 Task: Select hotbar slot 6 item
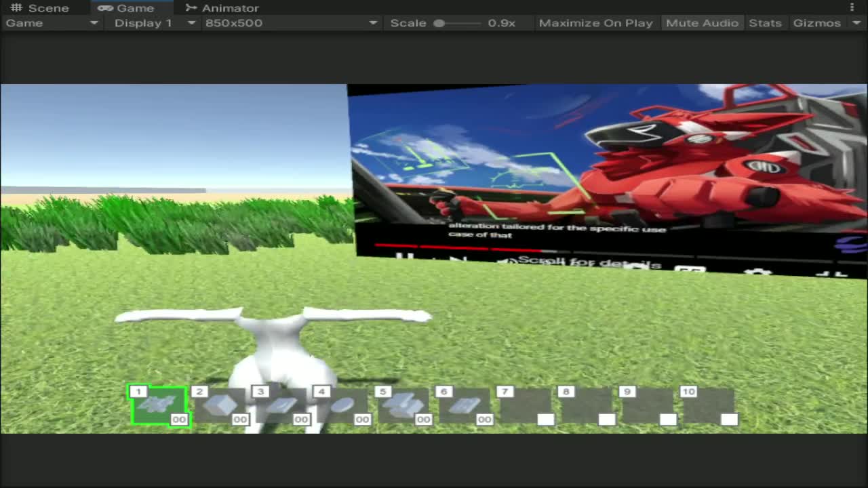pyautogui.click(x=464, y=406)
